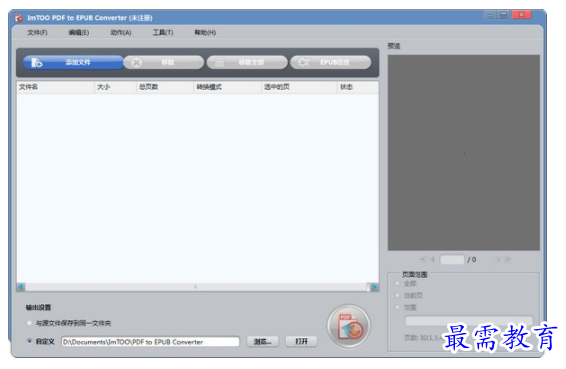The image size is (566, 369).
Task: Click the 状态 column header
Action: (x=358, y=87)
